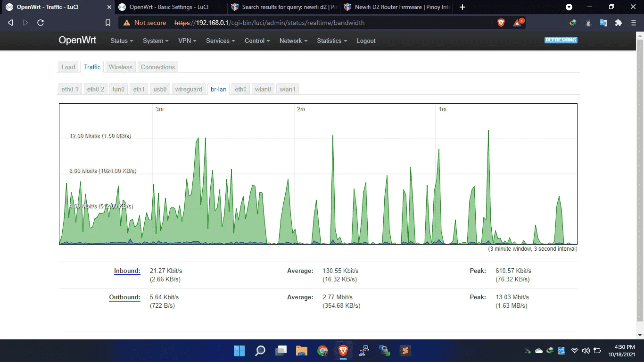Click the wizard extension icon
Image resolution: width=644 pixels, height=362 pixels.
point(588,23)
